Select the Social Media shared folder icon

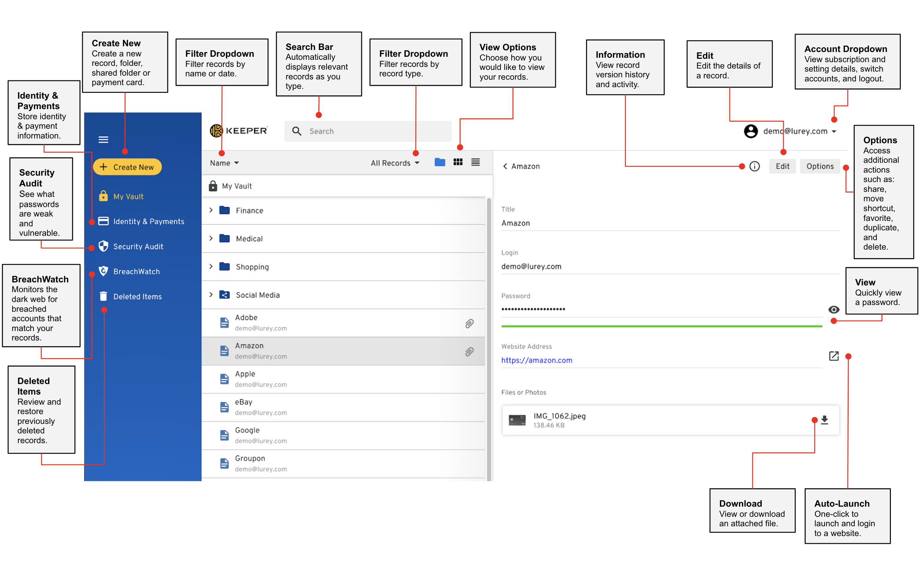(224, 295)
